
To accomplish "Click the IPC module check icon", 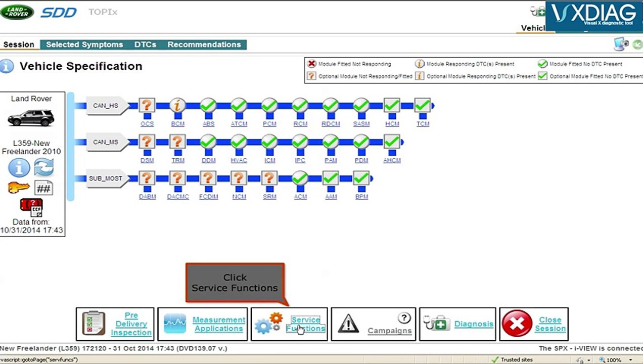I will click(x=300, y=142).
